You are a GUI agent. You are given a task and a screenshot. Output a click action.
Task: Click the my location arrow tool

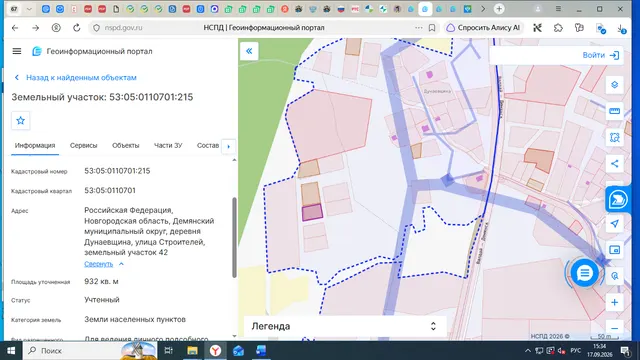point(614,224)
